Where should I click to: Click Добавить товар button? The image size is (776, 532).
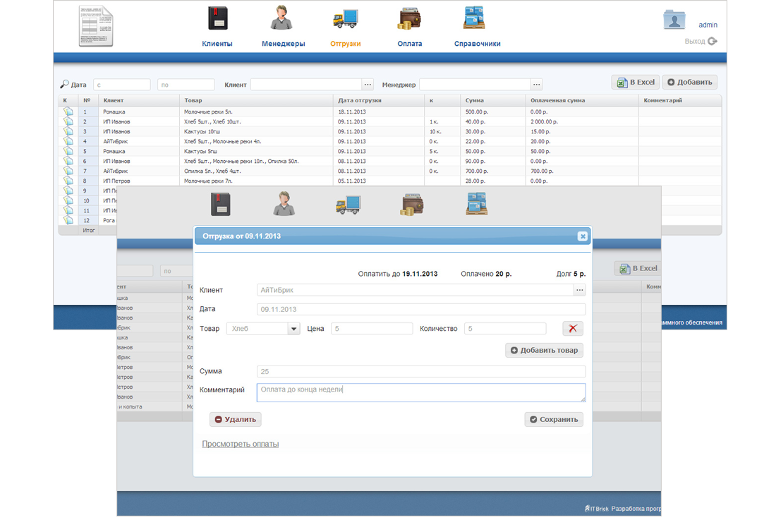click(544, 350)
